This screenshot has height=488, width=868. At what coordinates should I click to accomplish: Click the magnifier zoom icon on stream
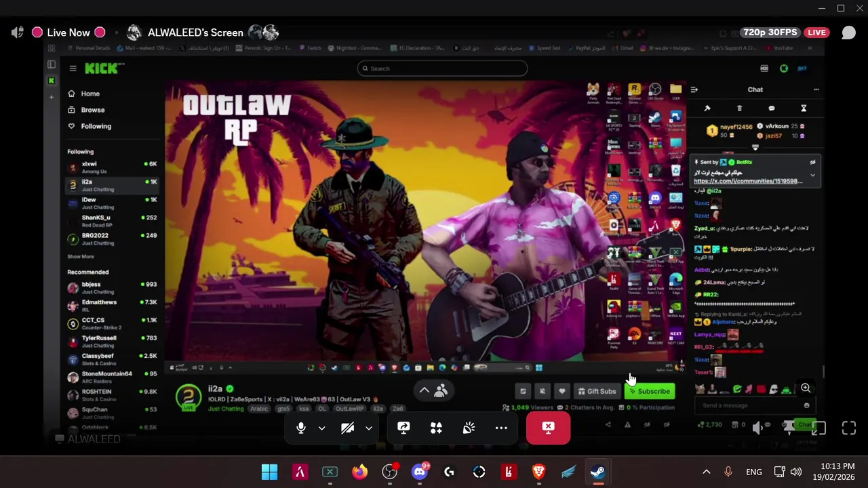[x=806, y=388]
